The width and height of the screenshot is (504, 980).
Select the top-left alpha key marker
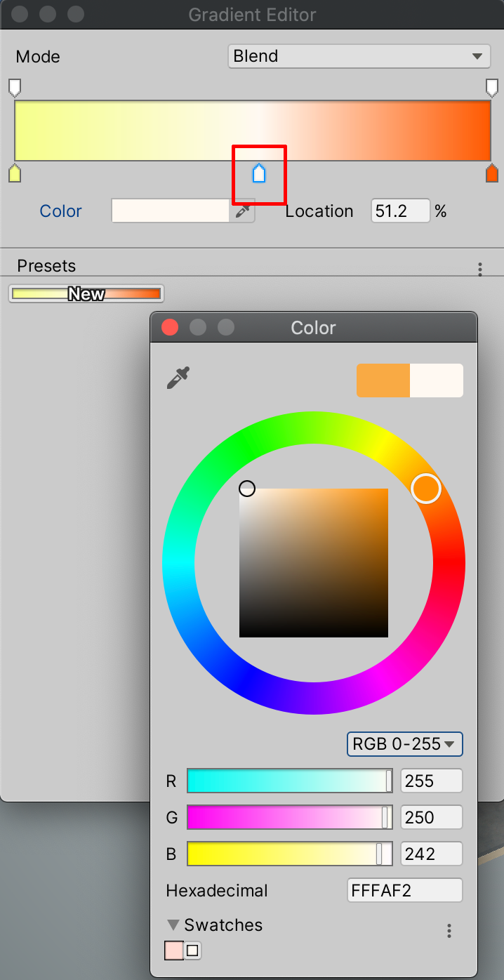pyautogui.click(x=14, y=87)
